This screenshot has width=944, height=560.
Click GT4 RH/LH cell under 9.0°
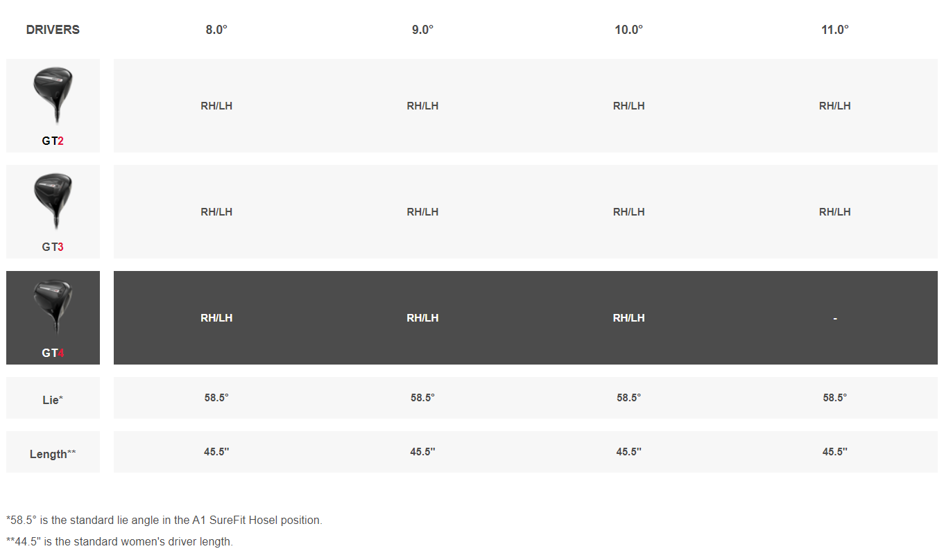coord(422,318)
